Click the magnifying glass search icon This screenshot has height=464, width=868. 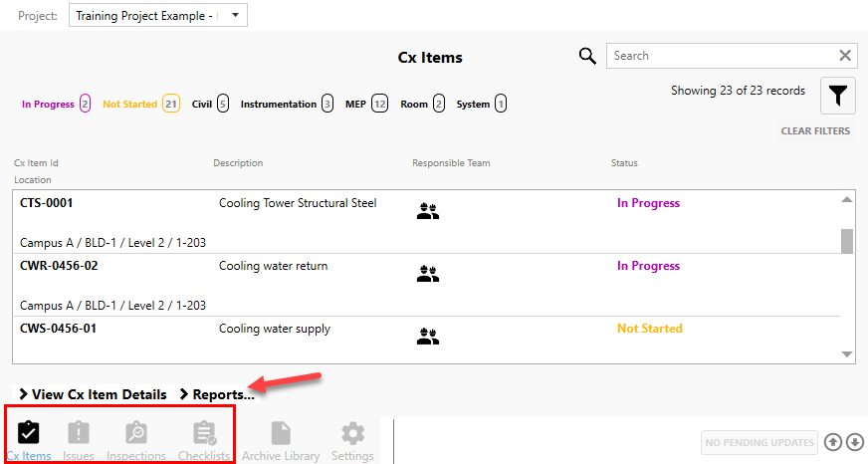[x=588, y=56]
